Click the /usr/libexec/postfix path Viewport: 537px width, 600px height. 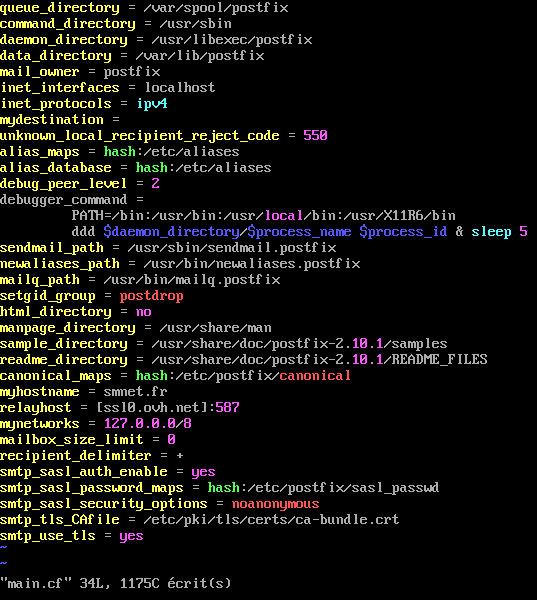[x=232, y=40]
